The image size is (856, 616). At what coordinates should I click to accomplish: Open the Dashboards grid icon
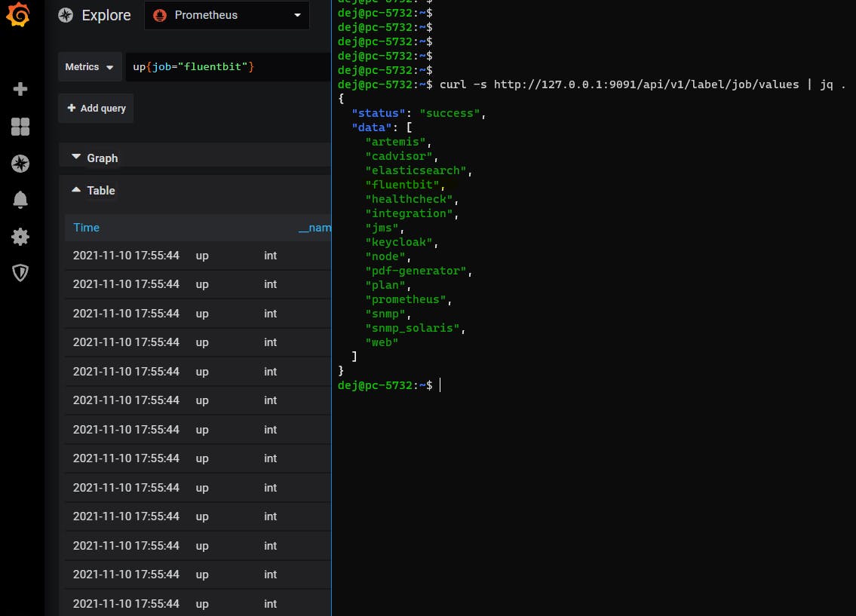click(x=20, y=127)
